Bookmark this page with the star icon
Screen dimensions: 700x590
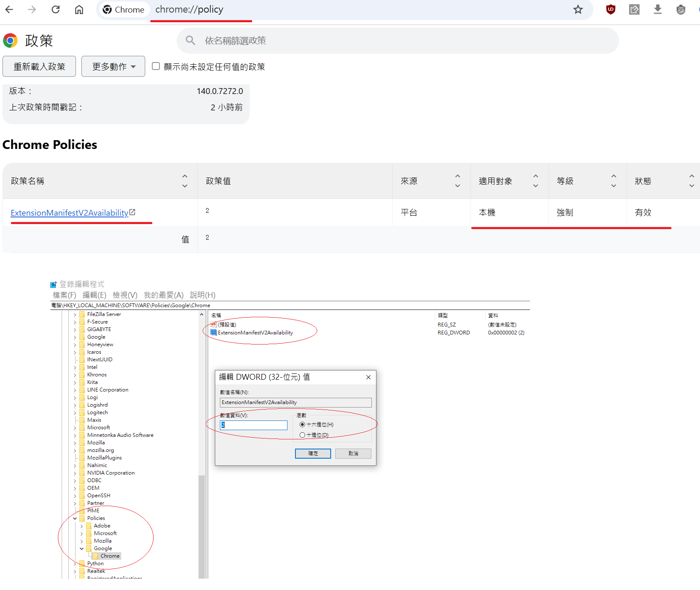pyautogui.click(x=578, y=9)
